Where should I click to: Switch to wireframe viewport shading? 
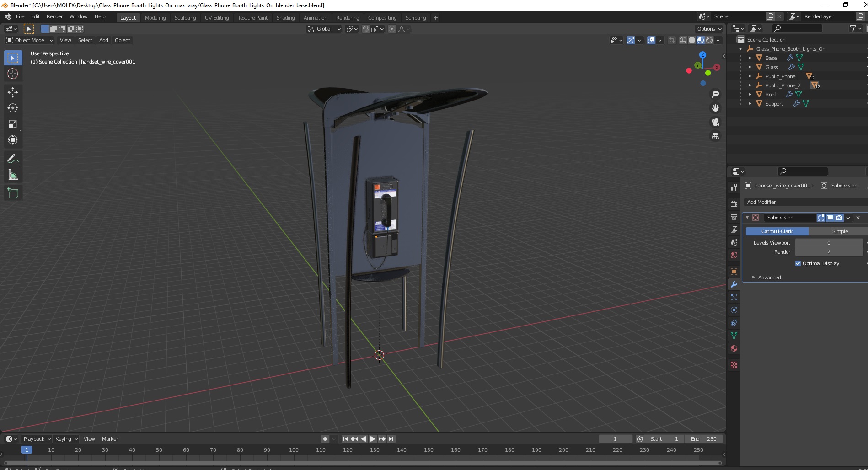coord(683,40)
